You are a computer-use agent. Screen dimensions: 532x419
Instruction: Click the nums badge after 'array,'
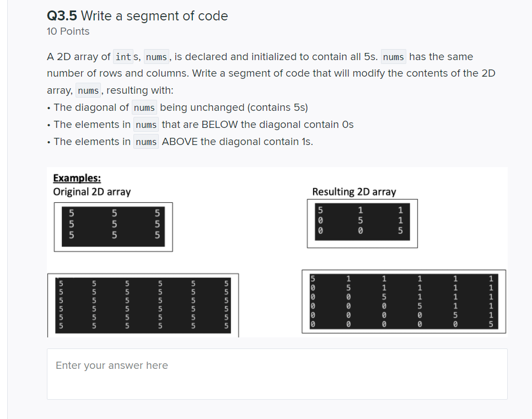[x=88, y=90]
